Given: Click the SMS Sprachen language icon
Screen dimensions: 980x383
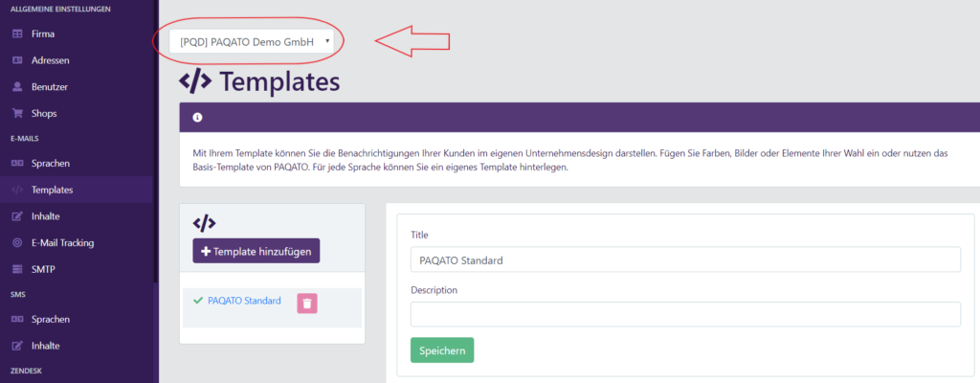Looking at the screenshot, I should [17, 319].
